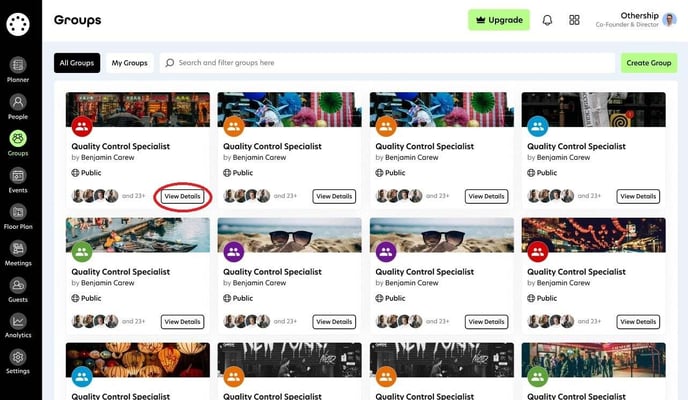The width and height of the screenshot is (688, 400).
Task: Go to People in the sidebar
Action: [18, 107]
